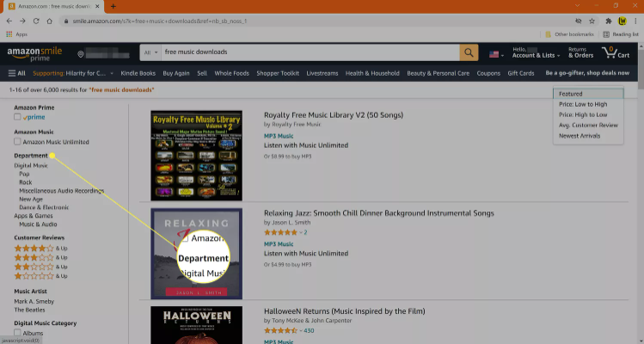This screenshot has width=644, height=344.
Task: Open the All search category dropdown
Action: pos(150,52)
